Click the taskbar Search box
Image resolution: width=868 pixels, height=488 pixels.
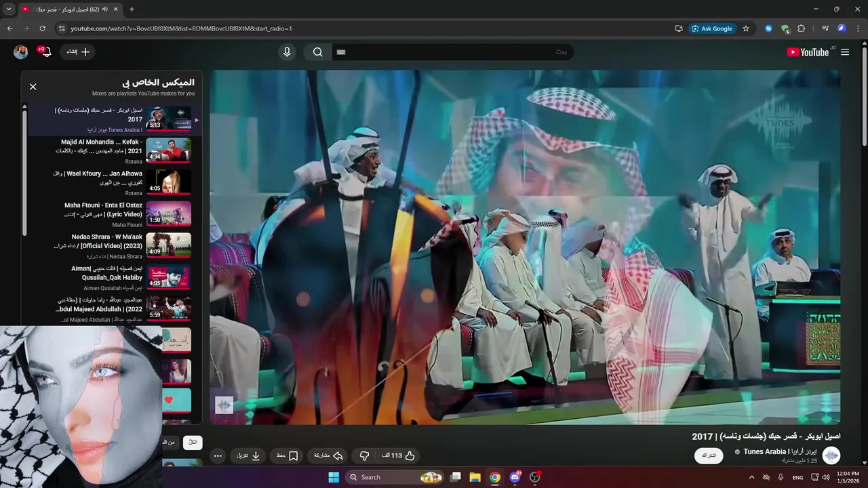point(395,477)
